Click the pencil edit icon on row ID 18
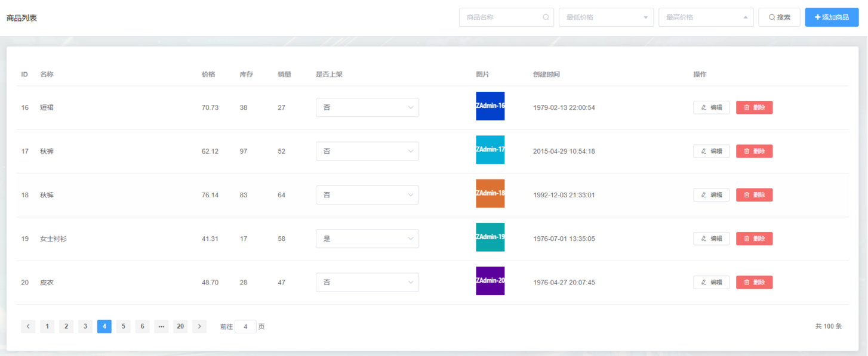This screenshot has height=356, width=868. click(x=703, y=194)
